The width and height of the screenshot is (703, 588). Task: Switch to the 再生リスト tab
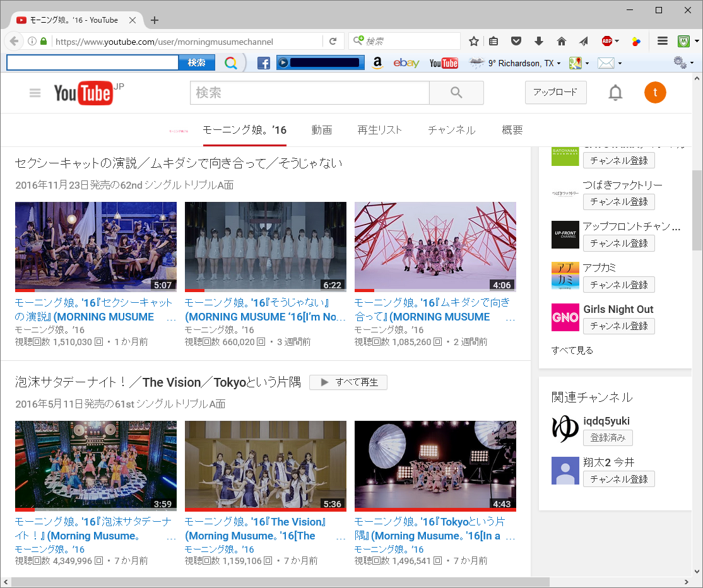point(379,130)
